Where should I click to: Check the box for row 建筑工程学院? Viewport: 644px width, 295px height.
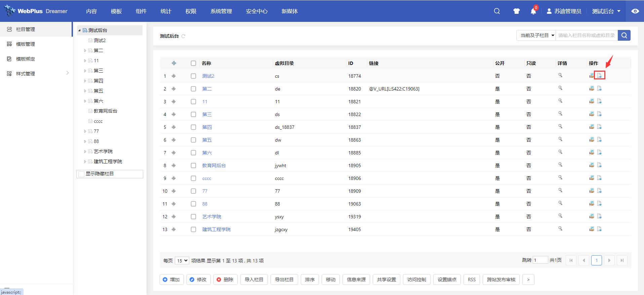point(193,229)
